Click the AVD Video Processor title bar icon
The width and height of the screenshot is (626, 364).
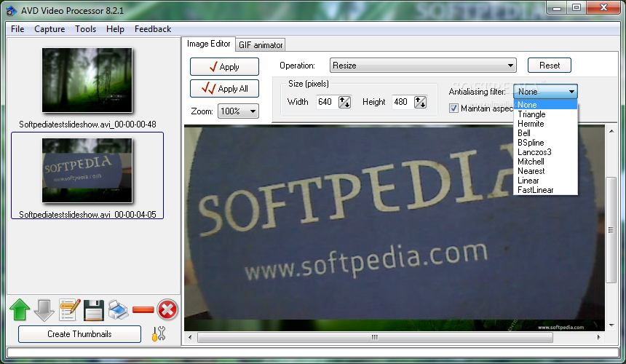click(x=11, y=11)
